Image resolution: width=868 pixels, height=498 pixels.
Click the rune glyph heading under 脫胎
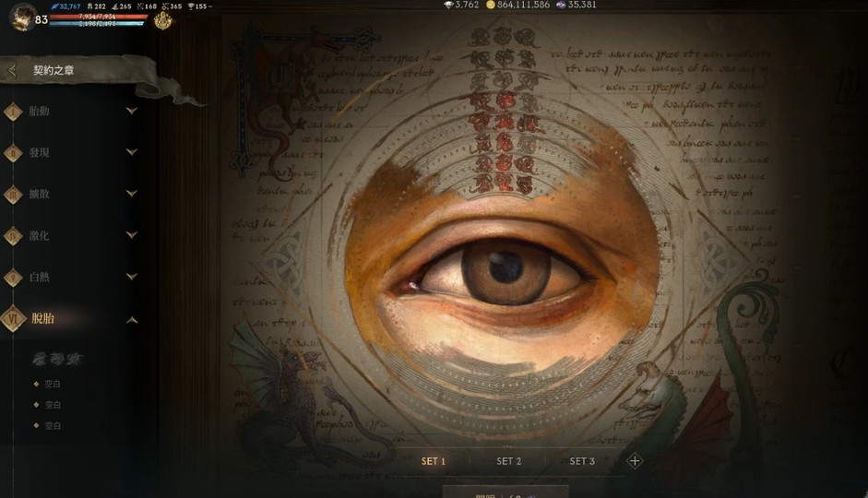pos(57,360)
